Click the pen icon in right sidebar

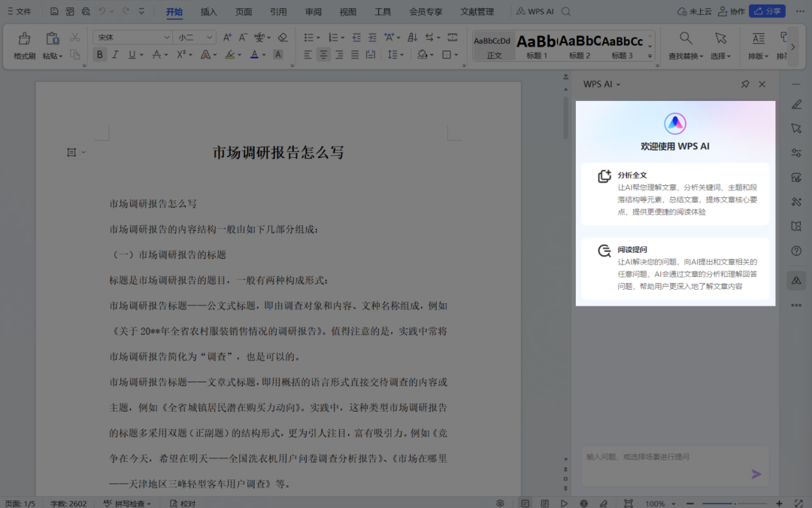click(x=796, y=104)
